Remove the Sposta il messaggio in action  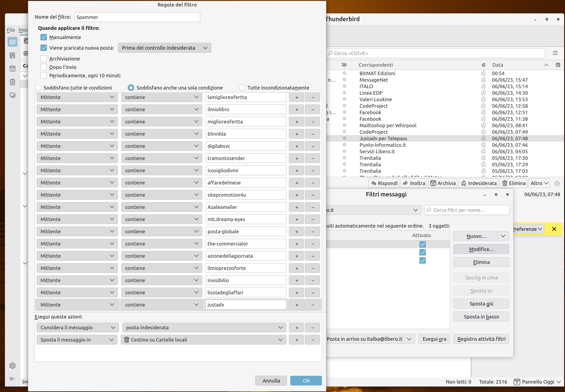pos(313,340)
